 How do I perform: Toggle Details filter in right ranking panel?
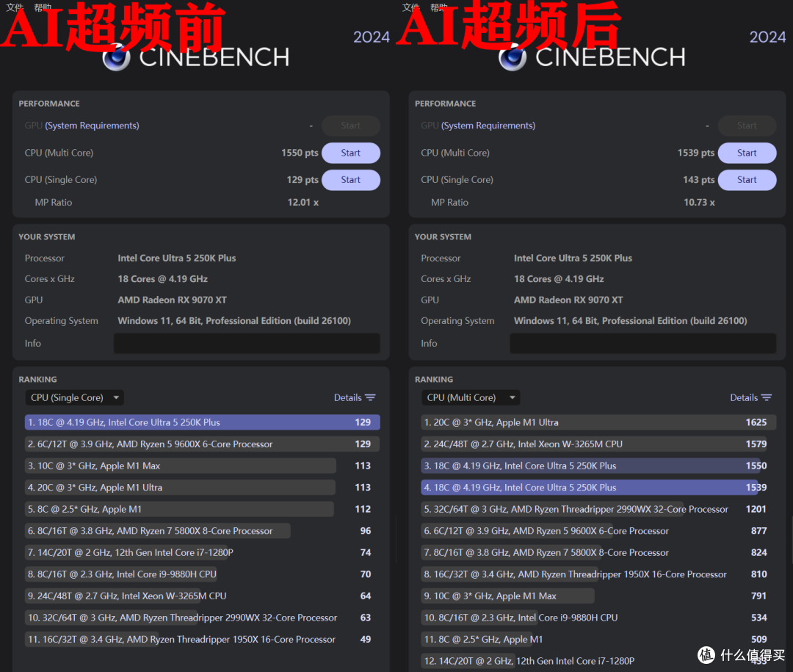(751, 398)
